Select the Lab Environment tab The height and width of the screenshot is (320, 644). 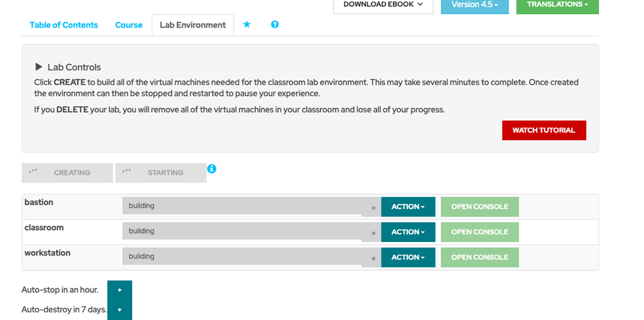[193, 25]
